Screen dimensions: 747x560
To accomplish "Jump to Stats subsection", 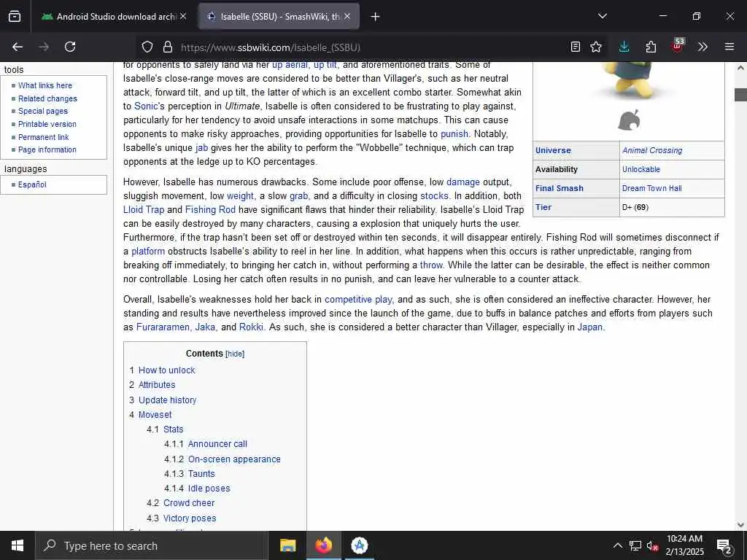I will [x=174, y=429].
